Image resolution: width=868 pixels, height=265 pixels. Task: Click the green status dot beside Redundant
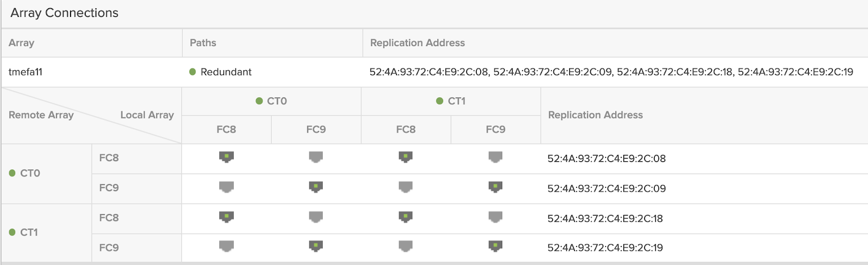point(193,72)
